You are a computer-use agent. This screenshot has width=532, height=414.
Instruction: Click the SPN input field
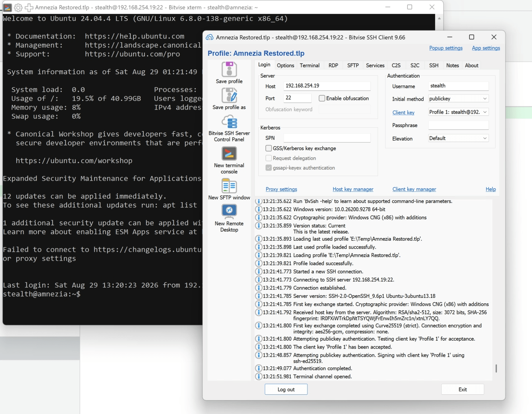(327, 138)
